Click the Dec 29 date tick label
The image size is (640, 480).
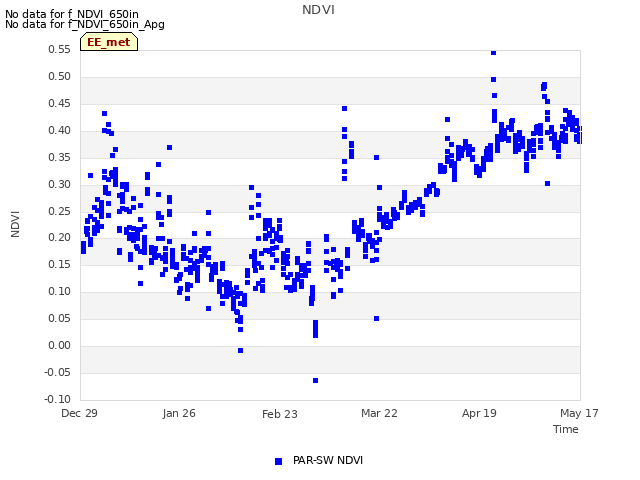79,413
